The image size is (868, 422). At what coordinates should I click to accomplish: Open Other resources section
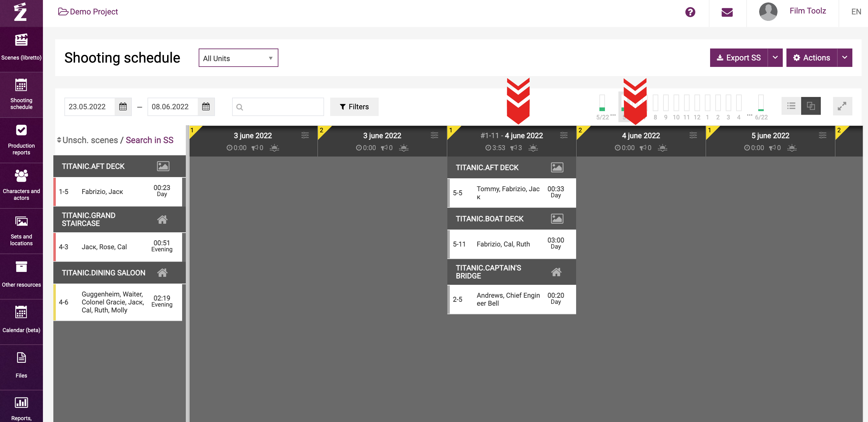21,277
